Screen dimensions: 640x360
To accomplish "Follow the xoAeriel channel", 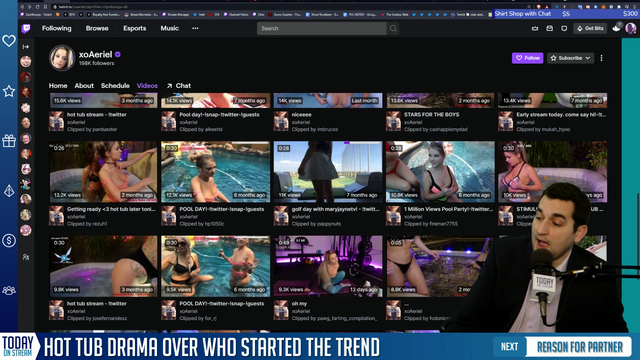I will [x=527, y=58].
